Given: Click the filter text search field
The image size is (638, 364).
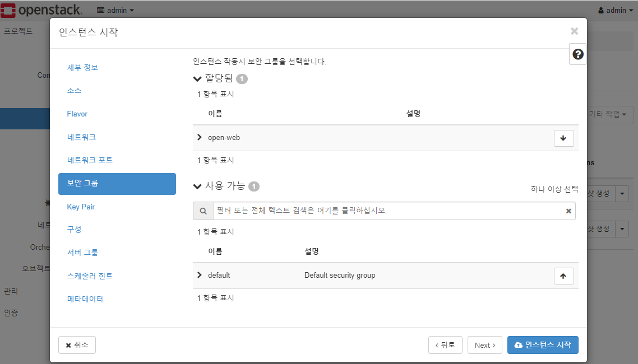Looking at the screenshot, I should (389, 211).
